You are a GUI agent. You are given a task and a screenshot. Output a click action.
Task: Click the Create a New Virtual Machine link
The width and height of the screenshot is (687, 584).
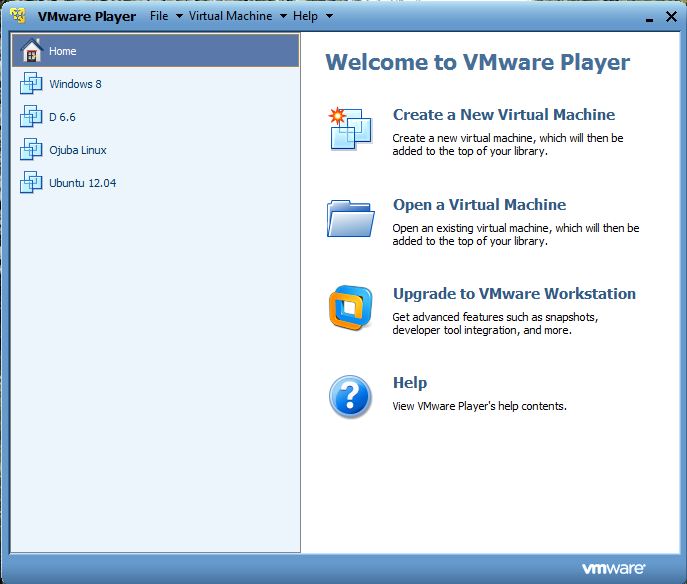[x=504, y=114]
